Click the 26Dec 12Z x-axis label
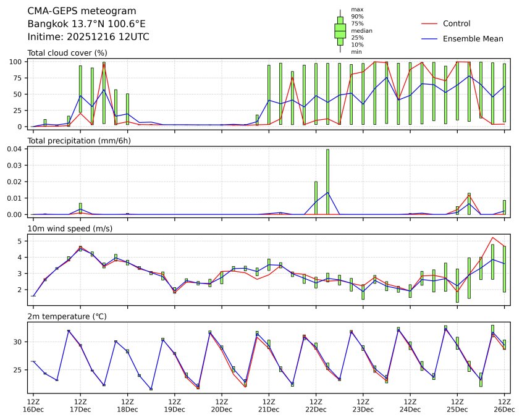The image size is (522, 420). [504, 405]
